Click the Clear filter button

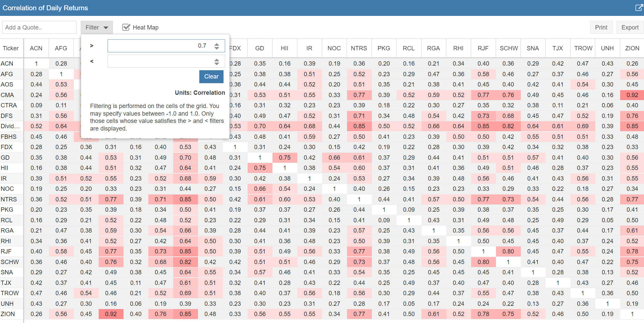[x=211, y=77]
